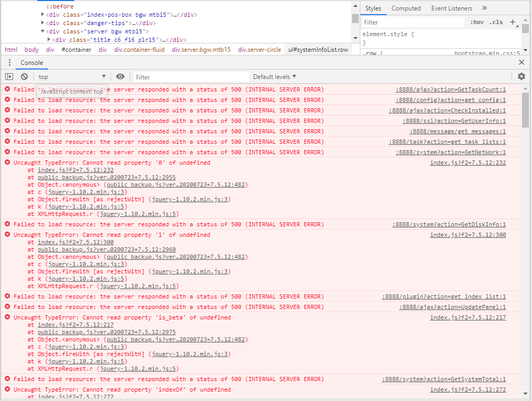This screenshot has width=532, height=401.
Task: Open the config get_config request link
Action: (450, 100)
